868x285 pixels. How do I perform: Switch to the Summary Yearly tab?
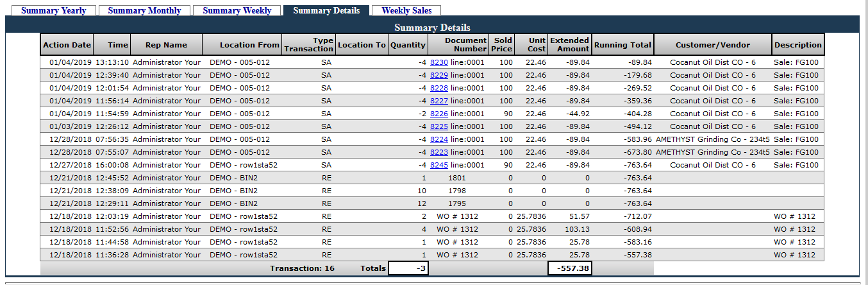[54, 10]
